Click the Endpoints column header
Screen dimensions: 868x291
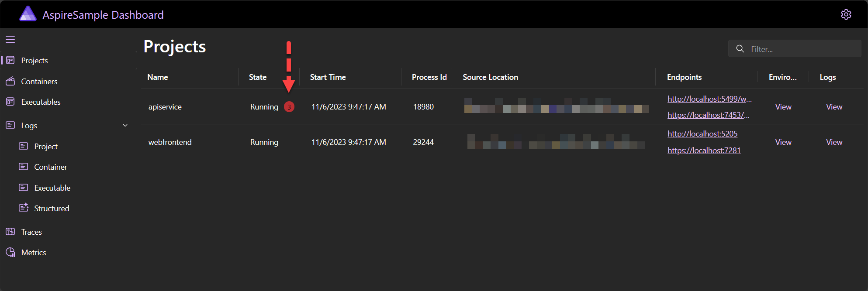(x=684, y=77)
